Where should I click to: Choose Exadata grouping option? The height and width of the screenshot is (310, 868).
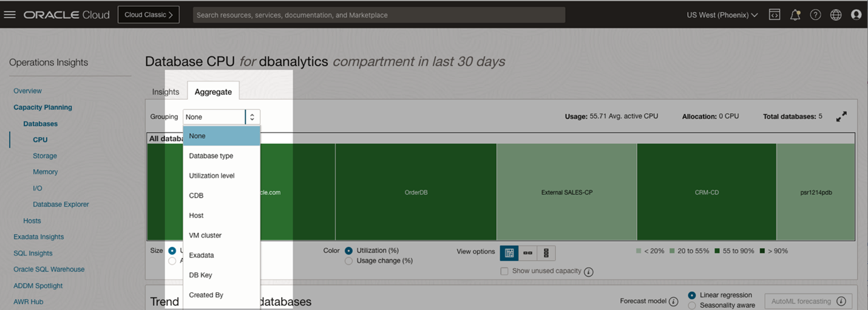(222, 255)
